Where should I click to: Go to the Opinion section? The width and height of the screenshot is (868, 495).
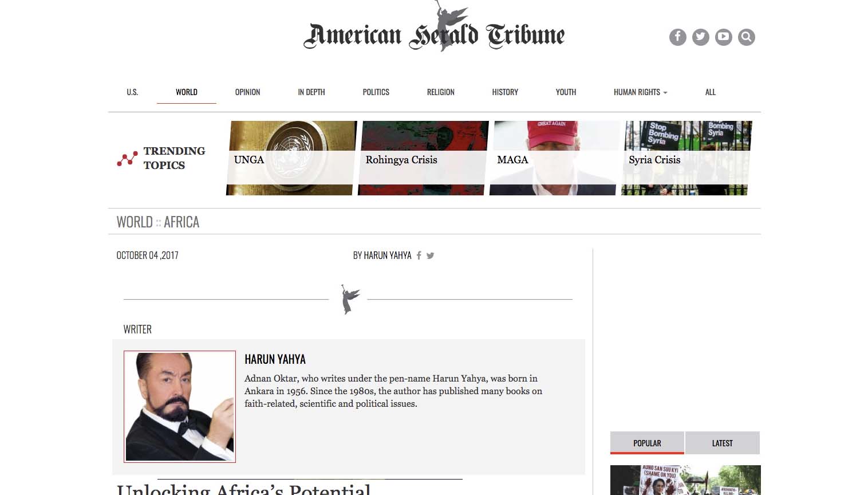point(247,92)
